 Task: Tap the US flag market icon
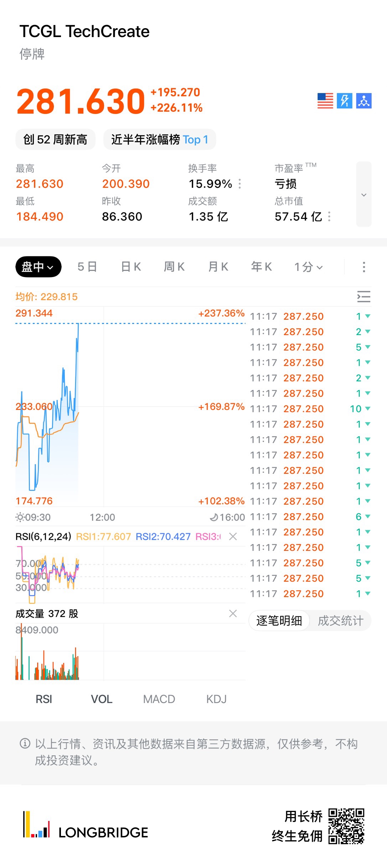pyautogui.click(x=325, y=101)
